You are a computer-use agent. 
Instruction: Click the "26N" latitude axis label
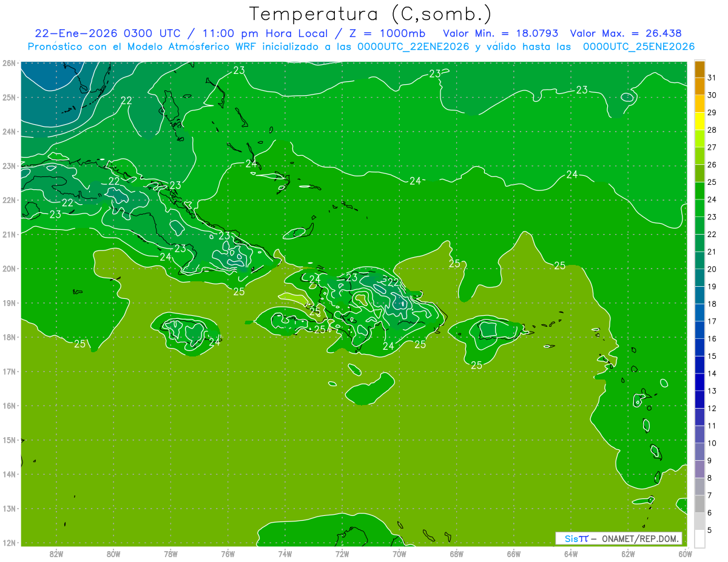pos(8,63)
